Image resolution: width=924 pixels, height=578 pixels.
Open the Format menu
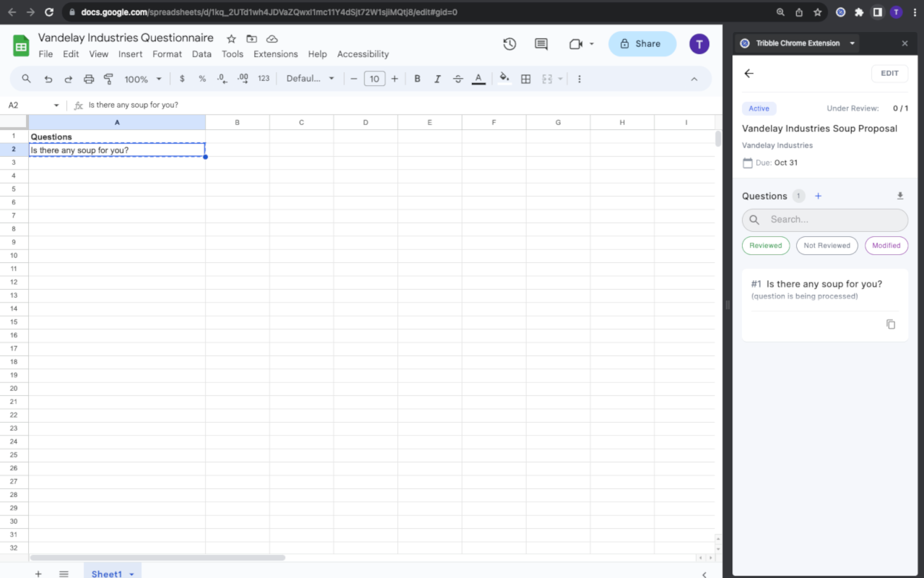[167, 54]
